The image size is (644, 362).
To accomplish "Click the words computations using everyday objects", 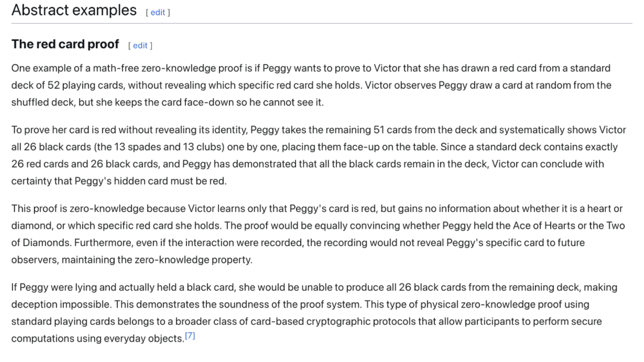I will click(98, 338).
